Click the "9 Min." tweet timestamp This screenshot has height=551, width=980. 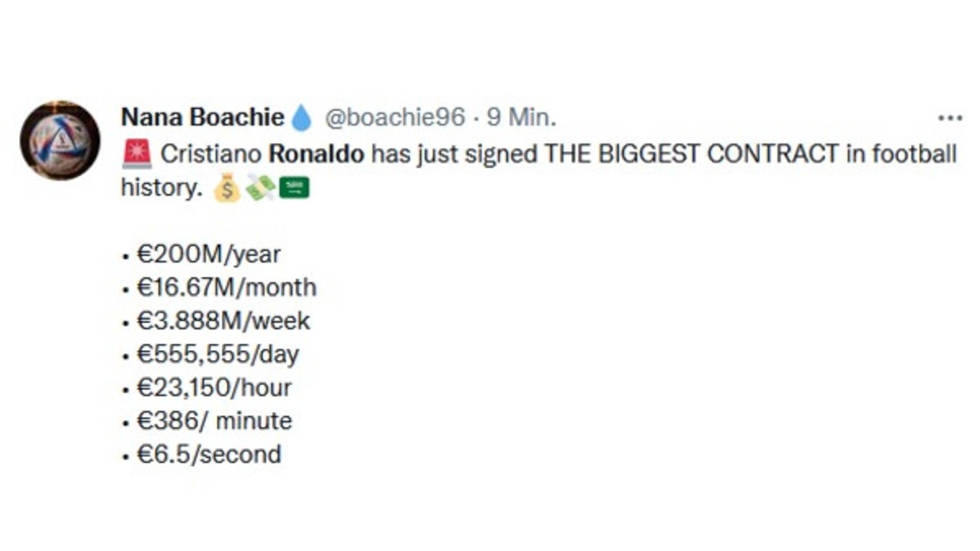[521, 117]
